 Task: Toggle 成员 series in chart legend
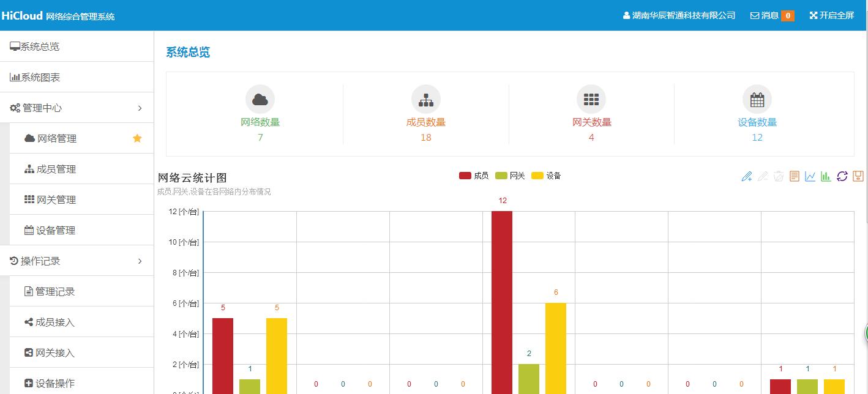click(x=474, y=176)
